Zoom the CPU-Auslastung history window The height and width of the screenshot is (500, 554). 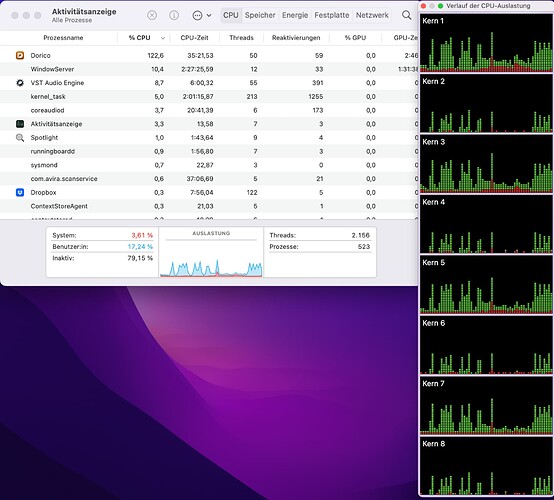(x=440, y=6)
